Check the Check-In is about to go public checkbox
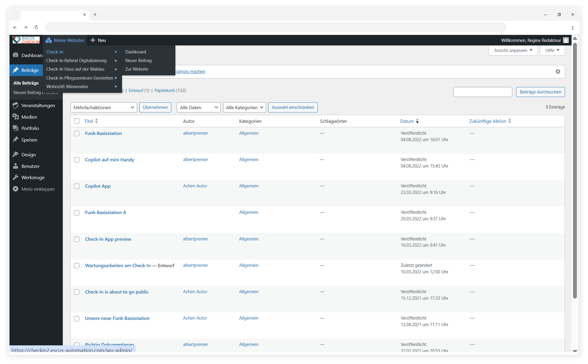The height and width of the screenshot is (364, 588). point(77,292)
